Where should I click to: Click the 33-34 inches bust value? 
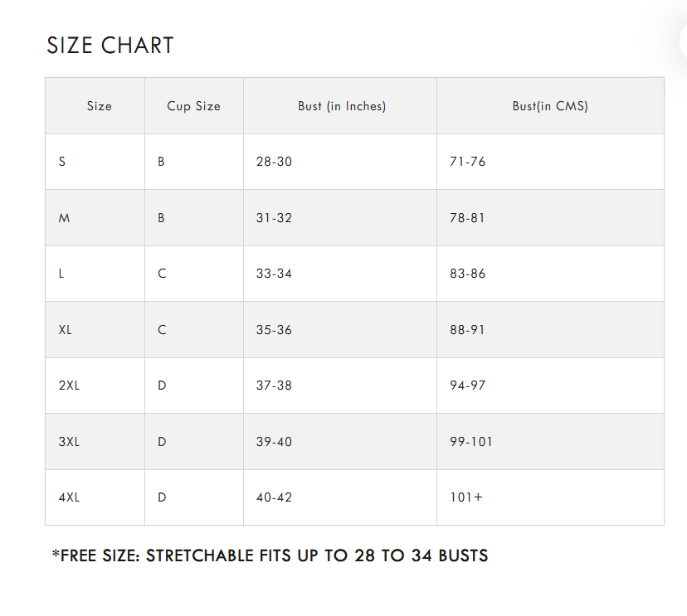tap(275, 274)
